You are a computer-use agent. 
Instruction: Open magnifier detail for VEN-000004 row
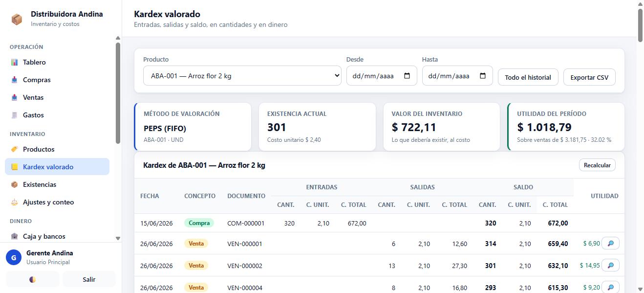tap(610, 287)
